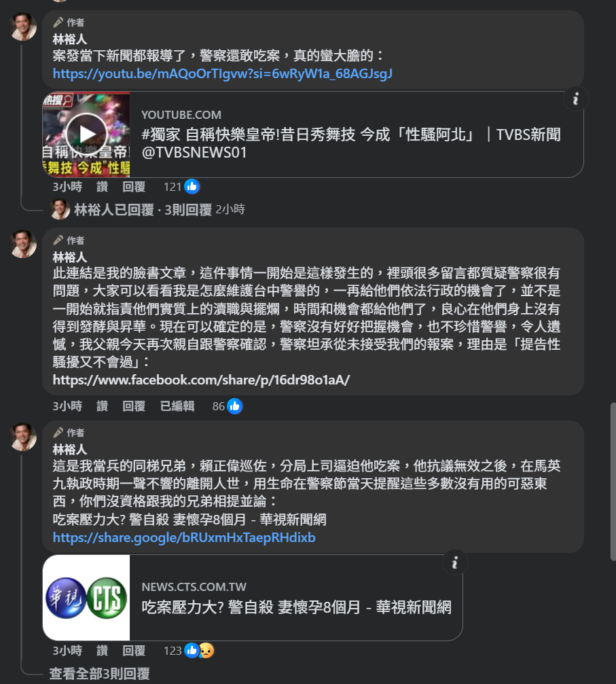Open 林裕人 avatar beside first comment
Screen dimensions: 616x684
pos(22,26)
